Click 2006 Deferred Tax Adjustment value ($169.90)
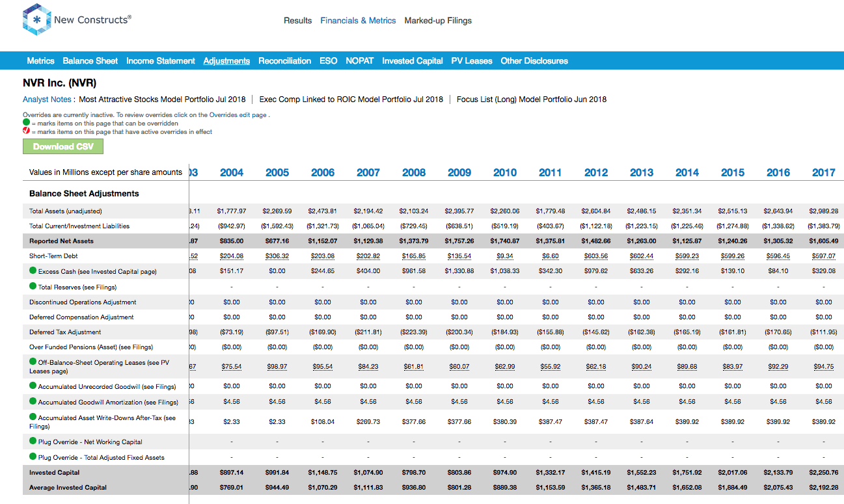 [x=323, y=332]
